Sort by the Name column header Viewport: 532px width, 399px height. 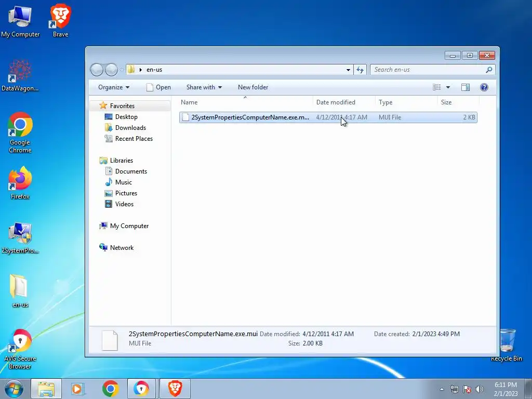point(245,102)
